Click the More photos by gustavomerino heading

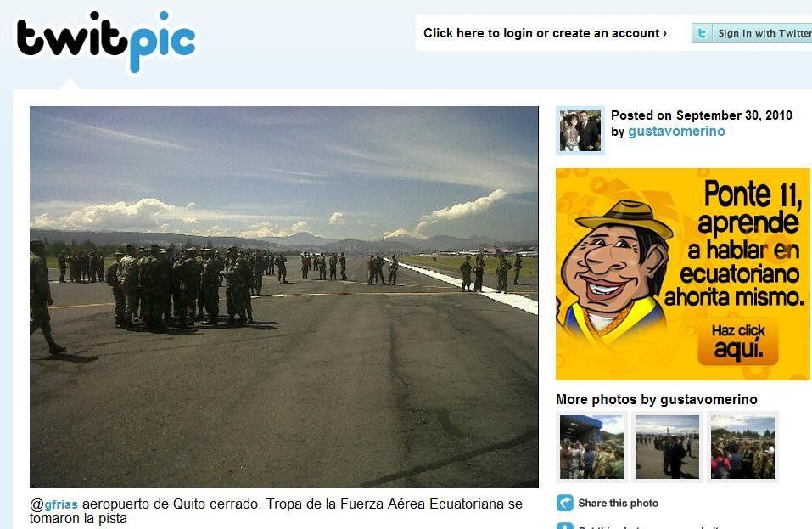pyautogui.click(x=656, y=399)
